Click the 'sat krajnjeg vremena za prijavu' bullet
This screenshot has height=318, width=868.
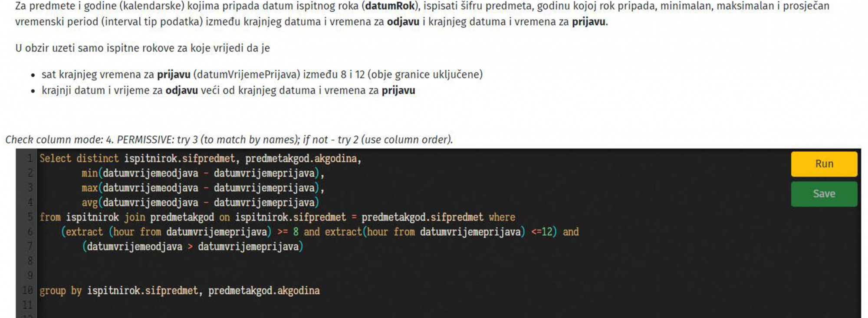pyautogui.click(x=262, y=75)
